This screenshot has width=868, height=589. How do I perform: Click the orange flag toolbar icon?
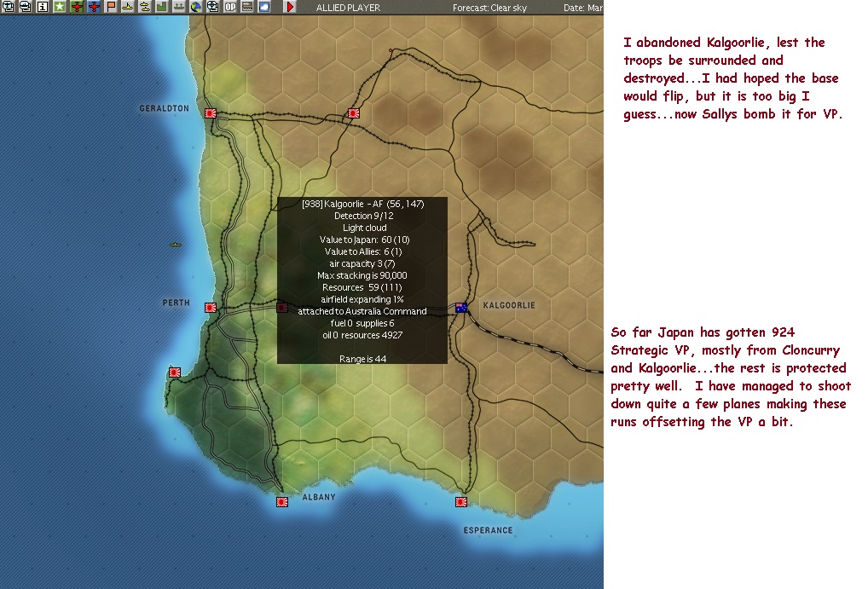(111, 7)
